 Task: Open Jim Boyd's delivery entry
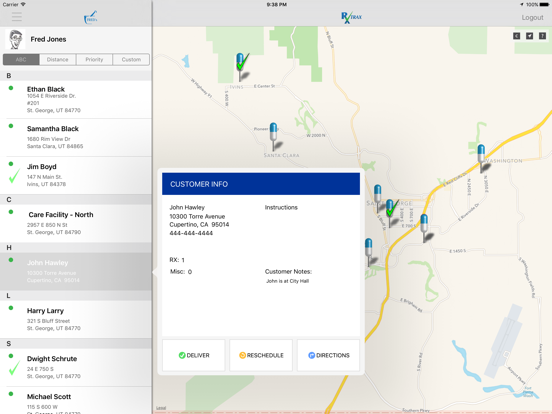point(76,176)
